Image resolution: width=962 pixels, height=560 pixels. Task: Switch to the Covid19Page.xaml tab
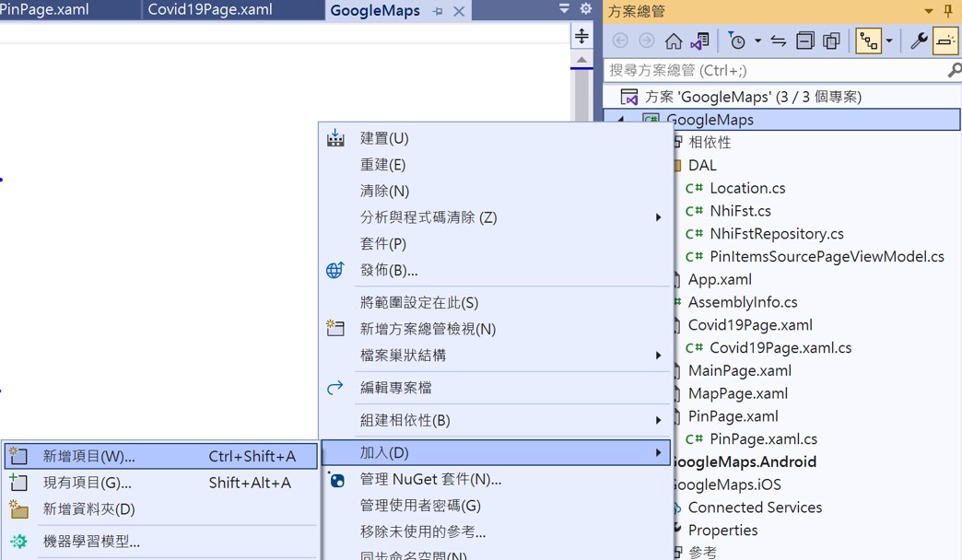click(x=210, y=10)
